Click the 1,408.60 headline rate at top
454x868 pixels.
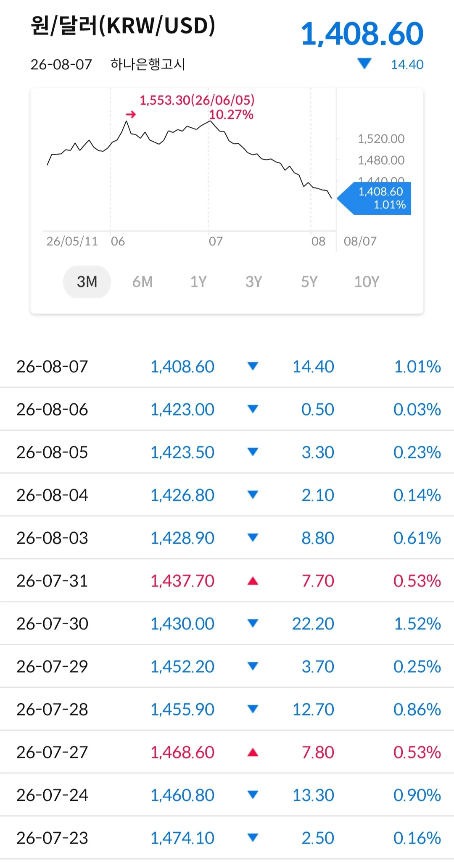362,34
